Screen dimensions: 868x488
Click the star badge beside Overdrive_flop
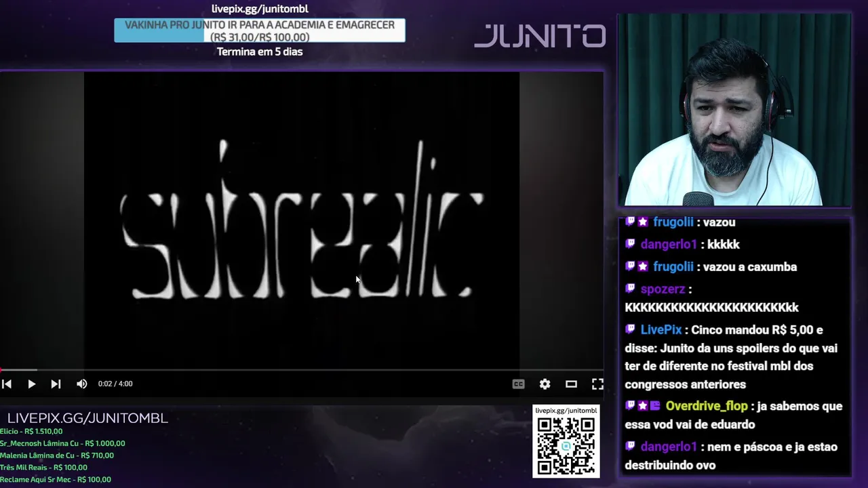pyautogui.click(x=642, y=406)
